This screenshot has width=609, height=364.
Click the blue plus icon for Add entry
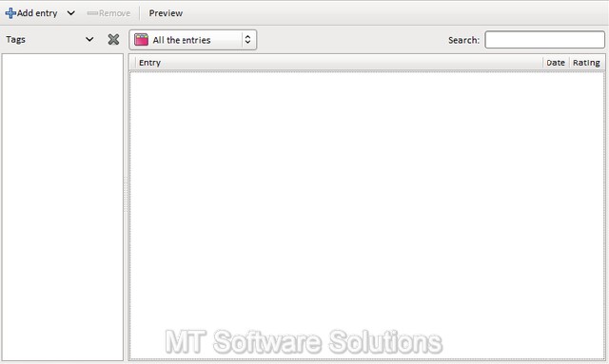click(x=10, y=13)
